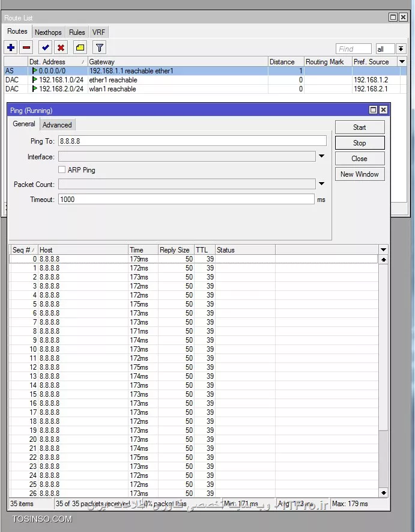Click the Pref. Source column header
This screenshot has width=415, height=532.
coord(375,62)
